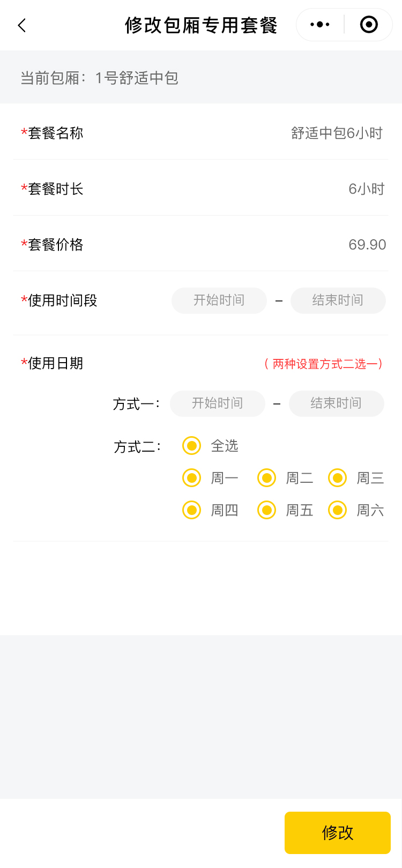Screen dimensions: 402x868
Task: Toggle the 周六 radio option
Action: pyautogui.click(x=337, y=510)
